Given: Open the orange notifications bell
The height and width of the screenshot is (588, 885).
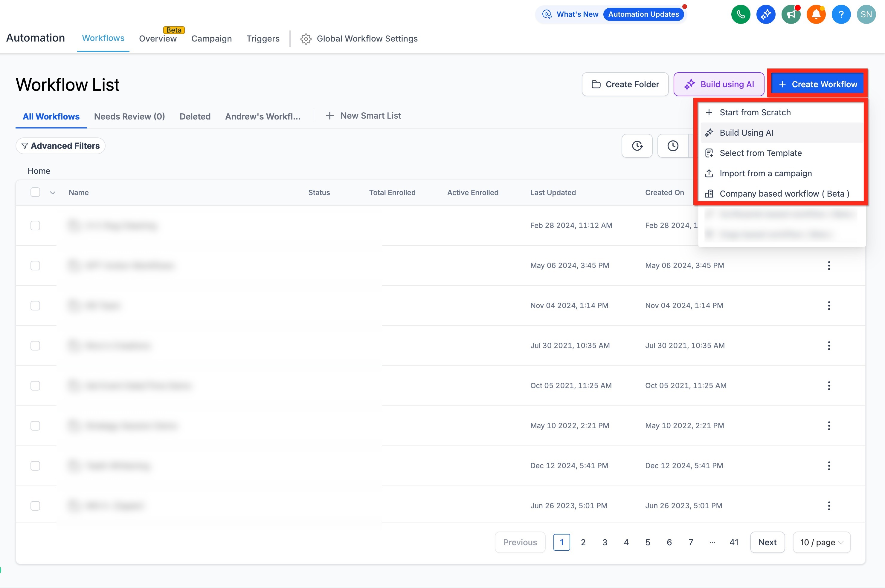Looking at the screenshot, I should tap(816, 14).
